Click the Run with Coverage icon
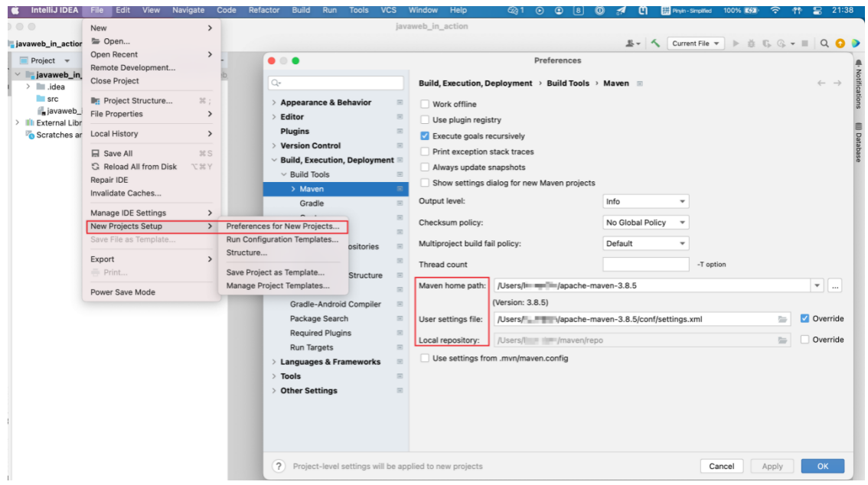 point(767,43)
